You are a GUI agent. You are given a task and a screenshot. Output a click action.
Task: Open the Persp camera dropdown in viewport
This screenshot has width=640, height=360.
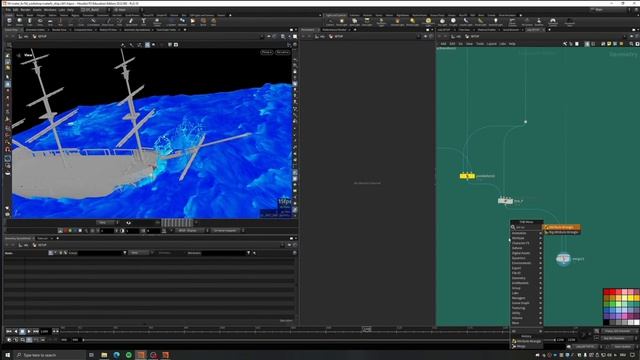267,52
